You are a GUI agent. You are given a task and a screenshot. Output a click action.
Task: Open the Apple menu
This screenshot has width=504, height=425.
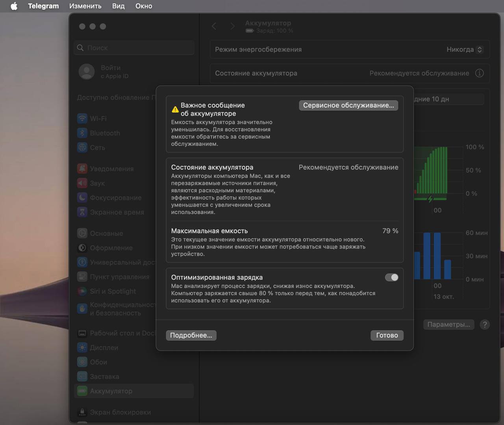[x=14, y=6]
